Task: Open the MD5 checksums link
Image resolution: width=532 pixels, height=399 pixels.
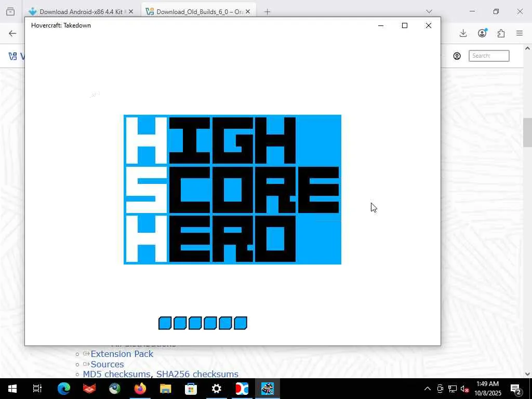Action: (x=117, y=374)
